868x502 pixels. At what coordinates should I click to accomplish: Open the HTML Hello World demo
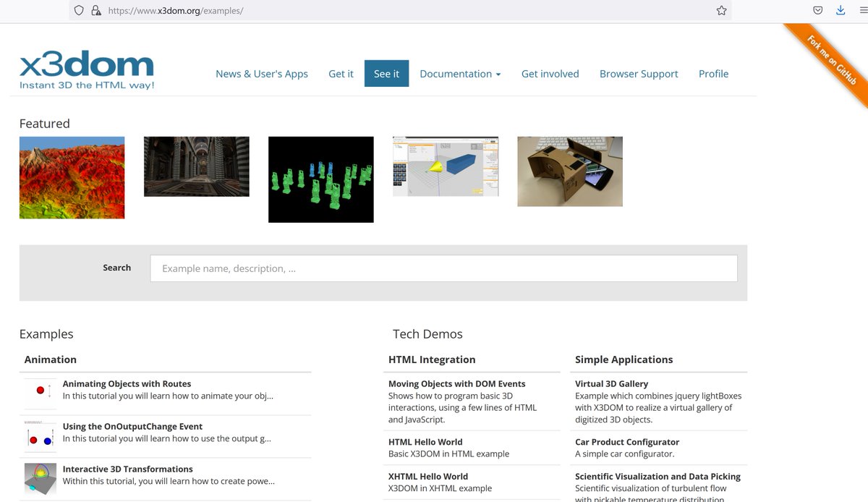pyautogui.click(x=425, y=442)
